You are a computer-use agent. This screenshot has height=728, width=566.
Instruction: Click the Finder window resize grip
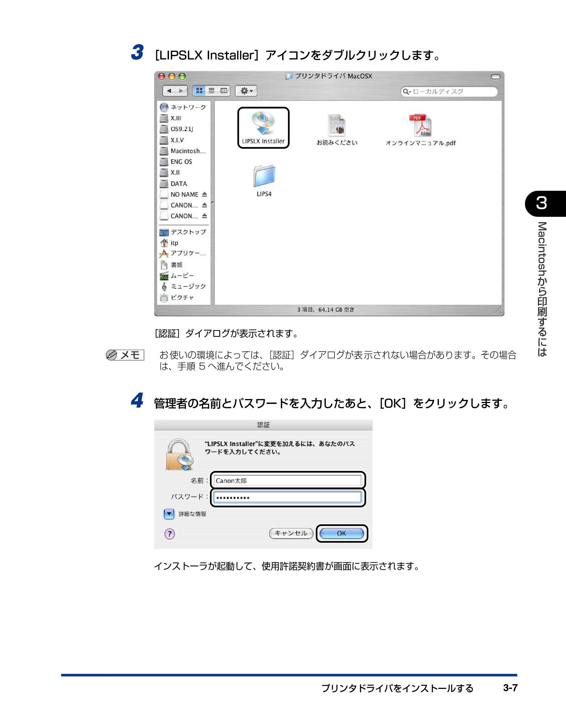tap(498, 310)
